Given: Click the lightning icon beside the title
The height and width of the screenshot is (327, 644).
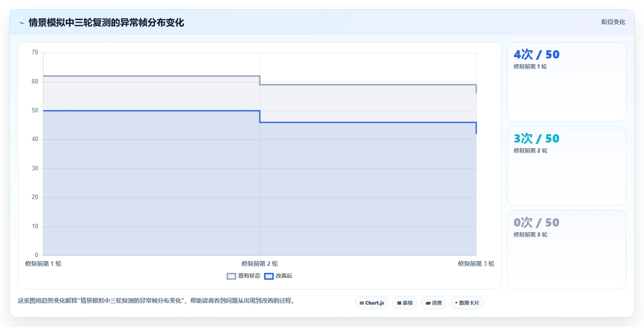Looking at the screenshot, I should 21,23.
